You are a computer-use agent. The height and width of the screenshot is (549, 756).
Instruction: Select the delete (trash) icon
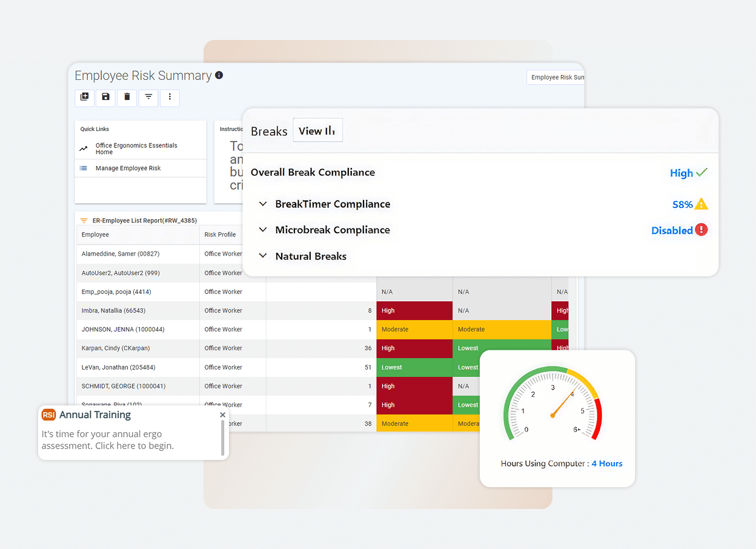coord(127,98)
